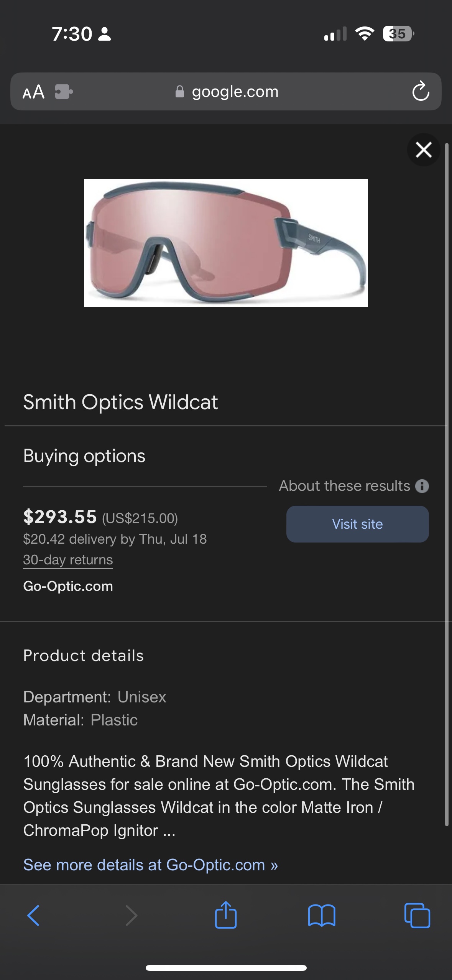Viewport: 452px width, 980px height.
Task: Tap the 30-day returns link
Action: point(68,560)
